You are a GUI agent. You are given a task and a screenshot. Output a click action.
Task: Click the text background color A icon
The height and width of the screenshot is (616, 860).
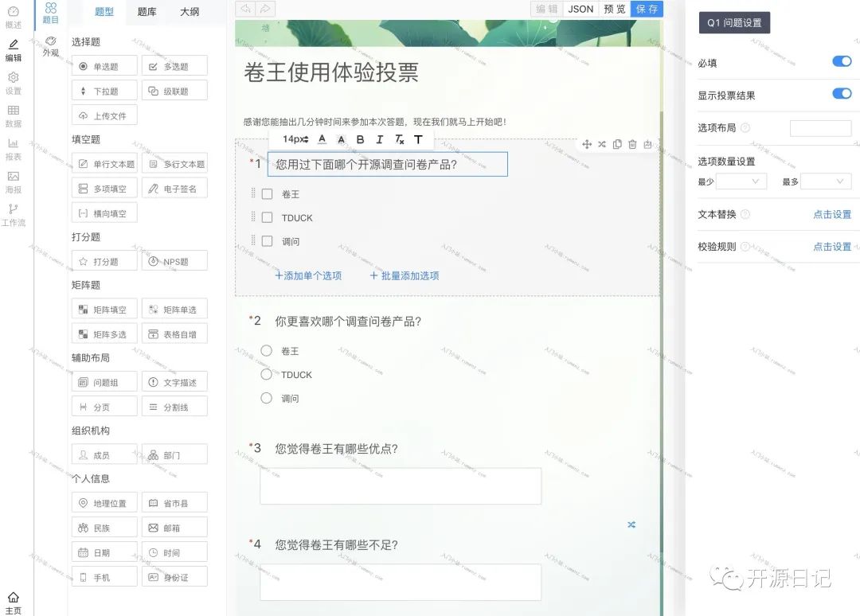point(341,139)
